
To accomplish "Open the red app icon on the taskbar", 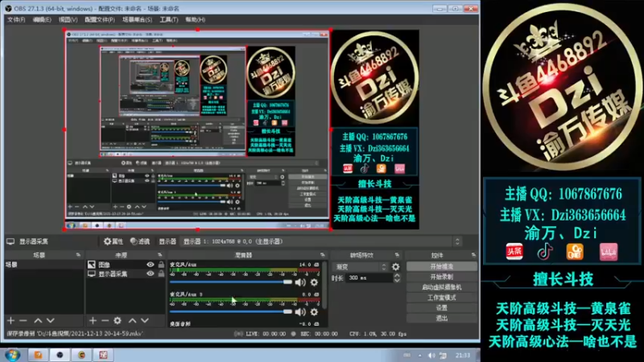I will (x=103, y=355).
